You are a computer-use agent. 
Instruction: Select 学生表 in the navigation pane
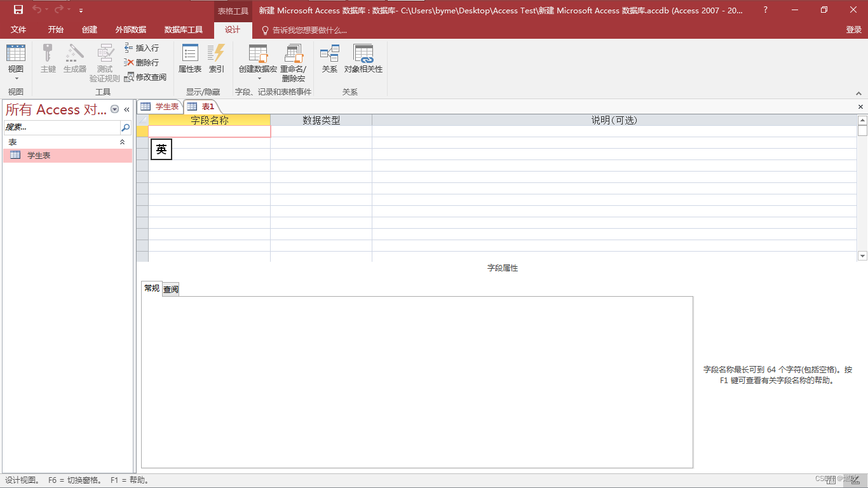68,155
